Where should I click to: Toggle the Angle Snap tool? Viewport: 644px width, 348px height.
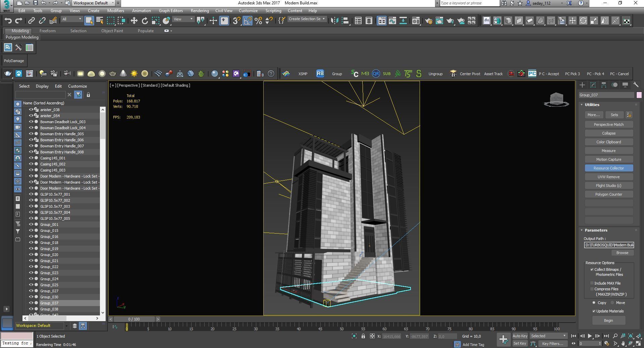click(x=248, y=20)
